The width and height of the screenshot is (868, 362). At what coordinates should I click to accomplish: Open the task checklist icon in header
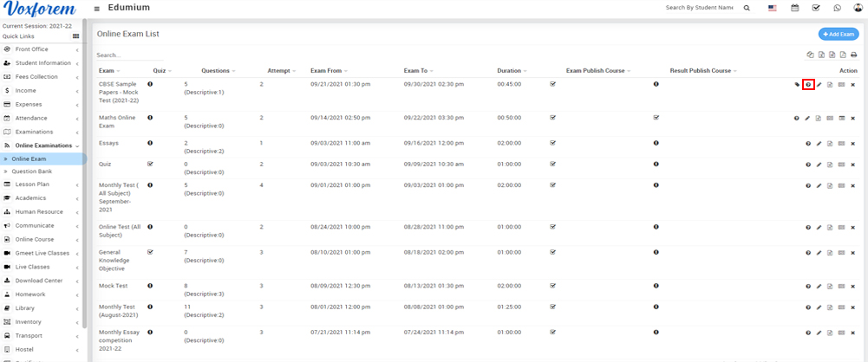[x=816, y=8]
